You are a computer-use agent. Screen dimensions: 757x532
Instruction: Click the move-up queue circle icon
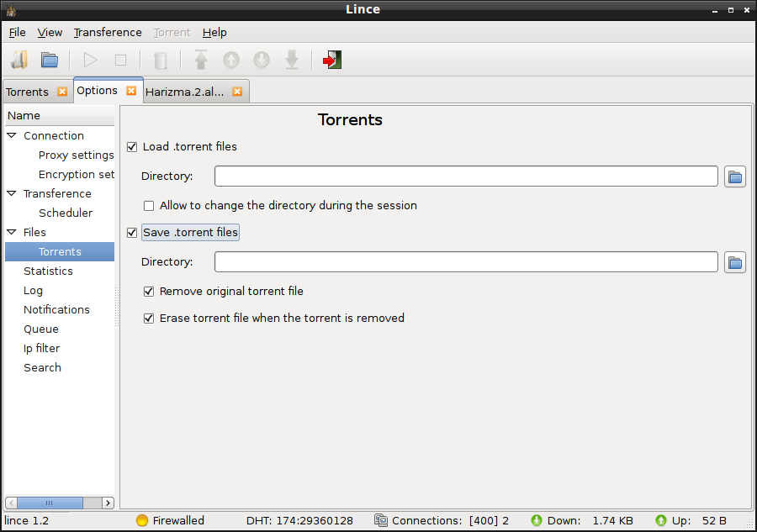(231, 61)
